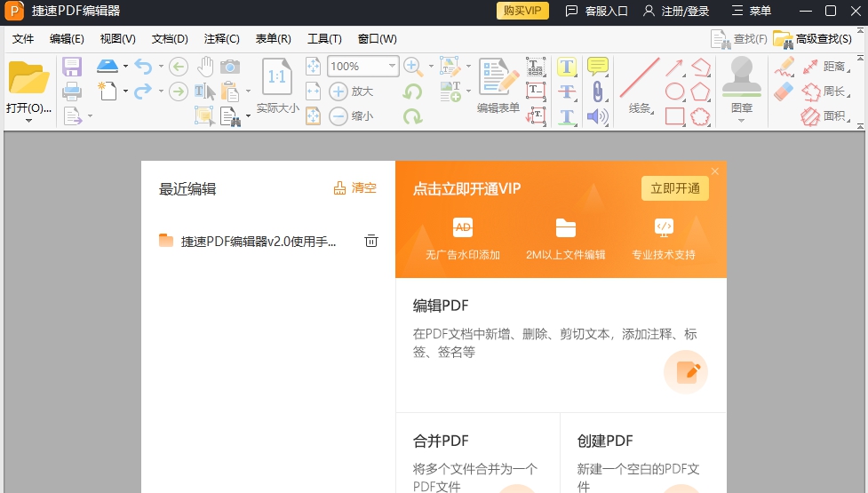Select the Text Box tool
The width and height of the screenshot is (868, 493).
(536, 91)
